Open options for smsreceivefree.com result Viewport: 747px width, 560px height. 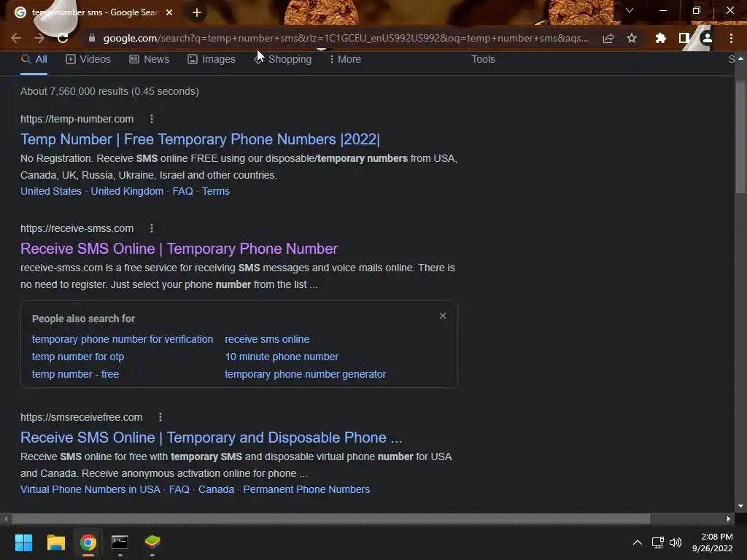[x=160, y=417]
